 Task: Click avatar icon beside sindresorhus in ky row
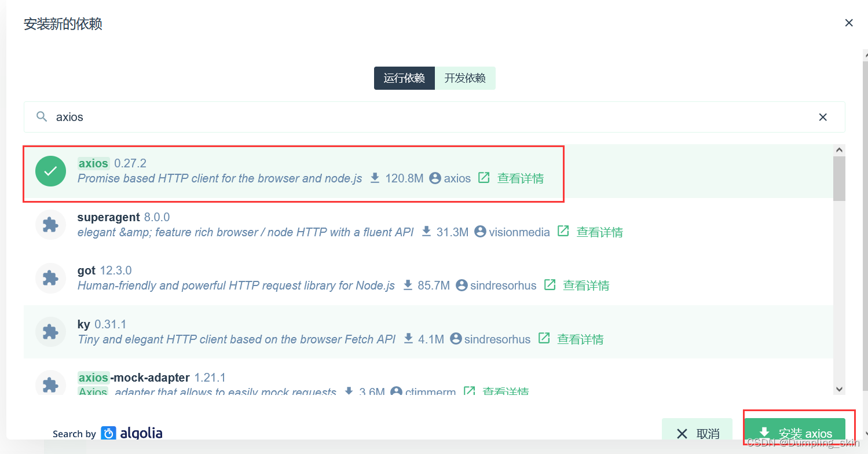click(x=456, y=339)
